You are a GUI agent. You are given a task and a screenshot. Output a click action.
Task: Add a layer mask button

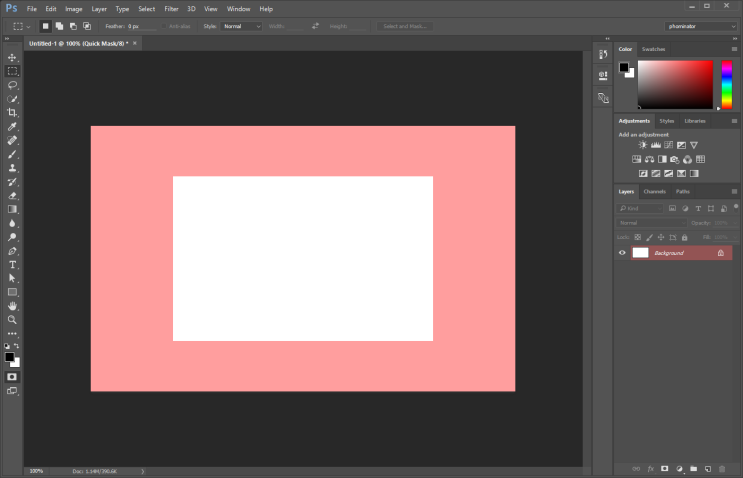click(664, 469)
